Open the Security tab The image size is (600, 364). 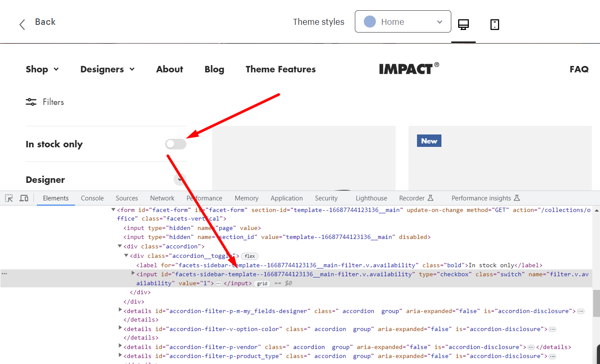326,198
